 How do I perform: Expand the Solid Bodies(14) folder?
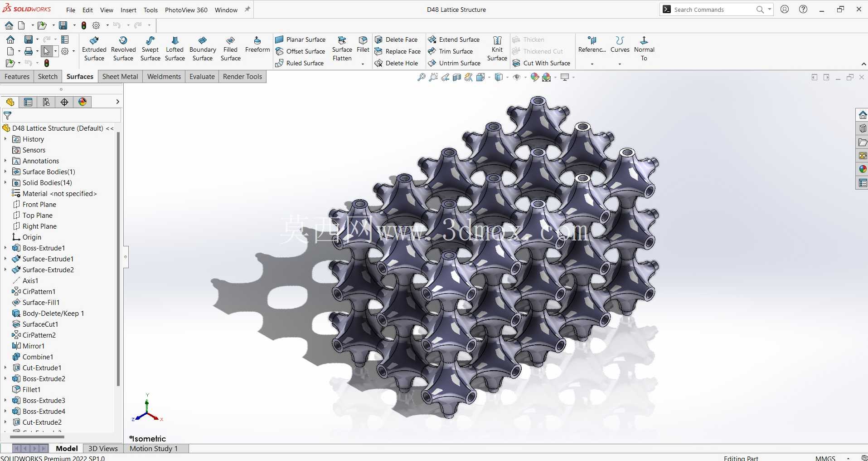tap(5, 182)
